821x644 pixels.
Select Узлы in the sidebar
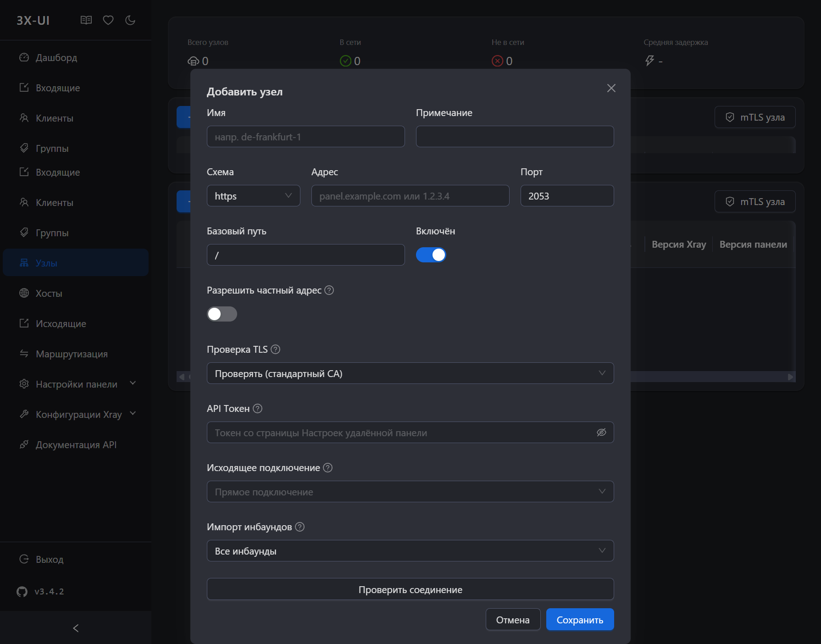point(76,263)
